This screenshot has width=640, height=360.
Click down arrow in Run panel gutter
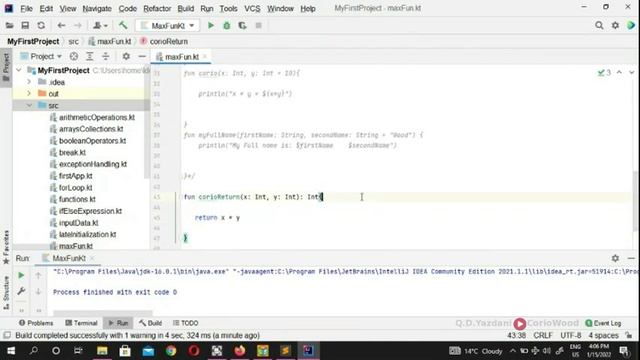pyautogui.click(x=38, y=291)
